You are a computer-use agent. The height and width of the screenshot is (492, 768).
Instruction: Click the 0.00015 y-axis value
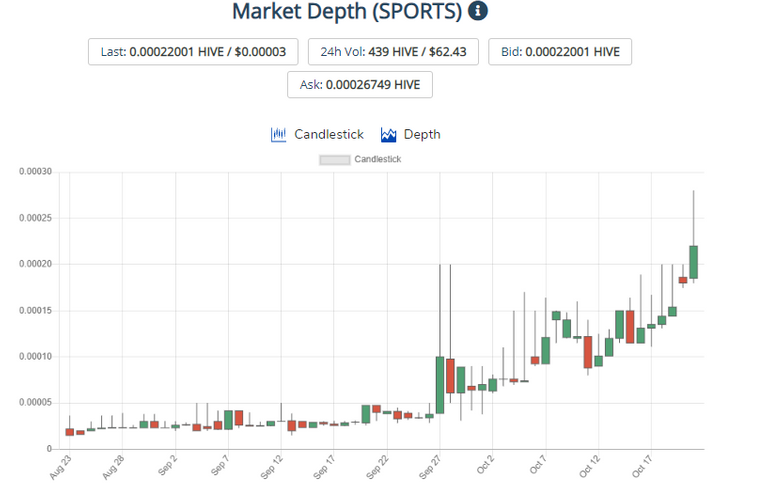pos(35,311)
